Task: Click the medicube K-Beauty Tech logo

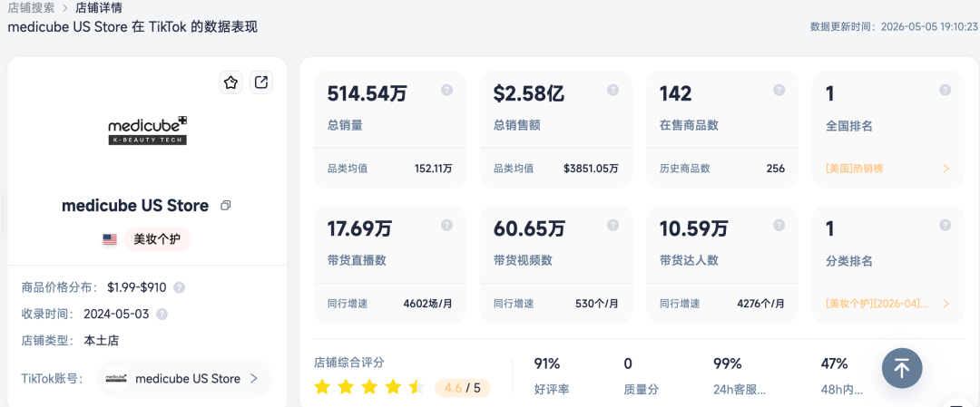Action: coord(148,130)
